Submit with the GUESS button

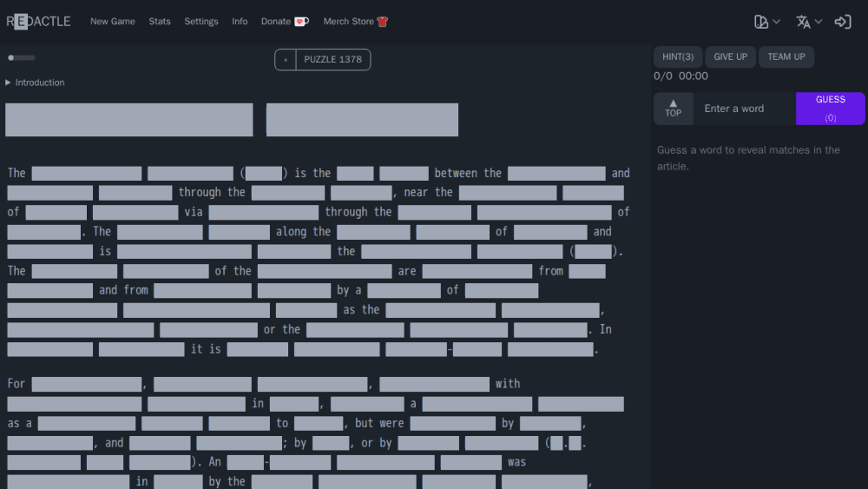click(x=831, y=109)
